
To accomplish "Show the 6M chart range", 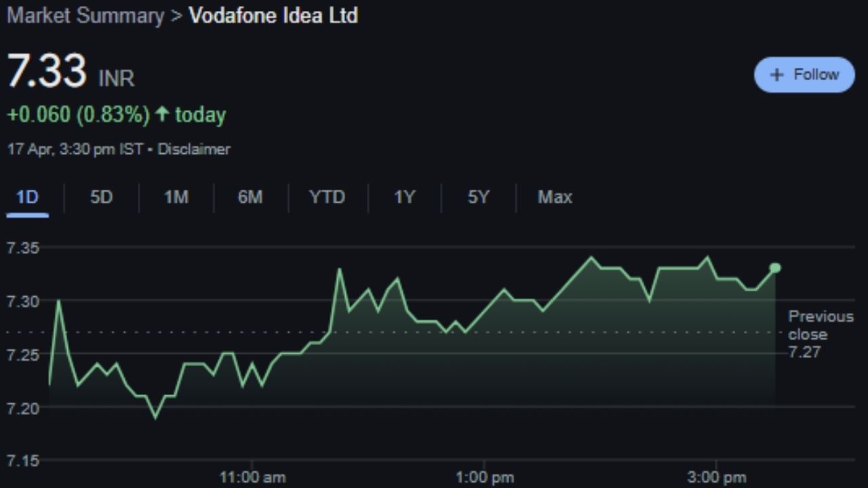I will [x=250, y=197].
